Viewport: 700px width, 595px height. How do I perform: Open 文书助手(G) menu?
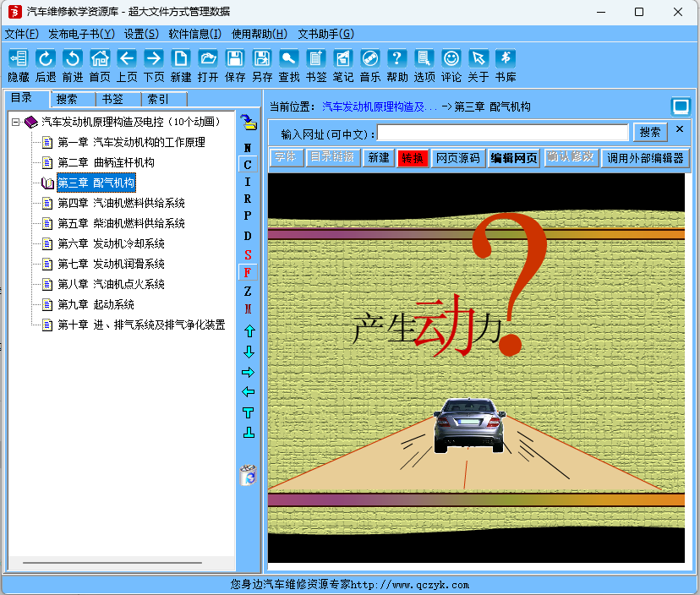click(325, 34)
